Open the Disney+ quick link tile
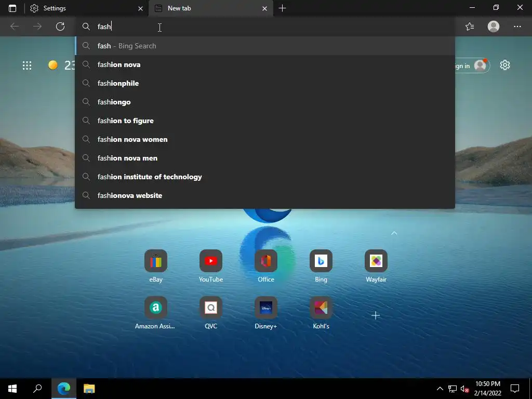Screen dimensions: 532x399 click(265, 308)
